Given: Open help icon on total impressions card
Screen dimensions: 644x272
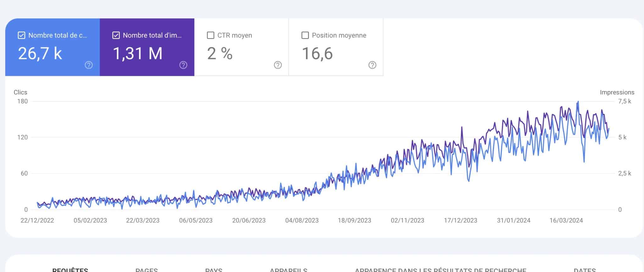Looking at the screenshot, I should (x=183, y=65).
